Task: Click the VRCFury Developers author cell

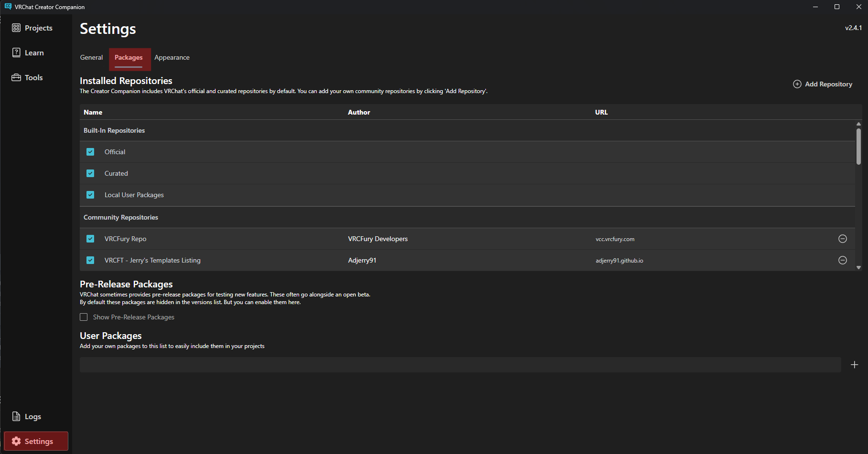Action: point(377,239)
